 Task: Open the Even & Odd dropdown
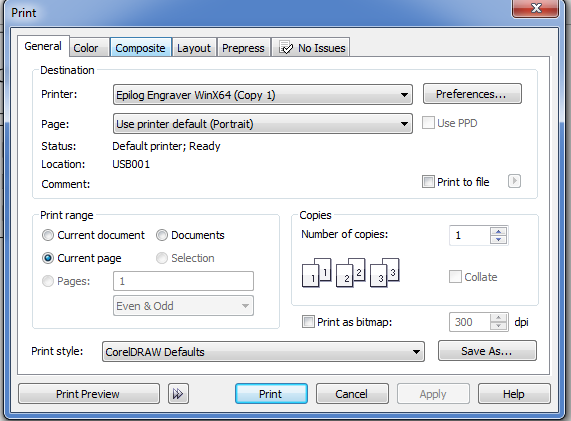[183, 306]
